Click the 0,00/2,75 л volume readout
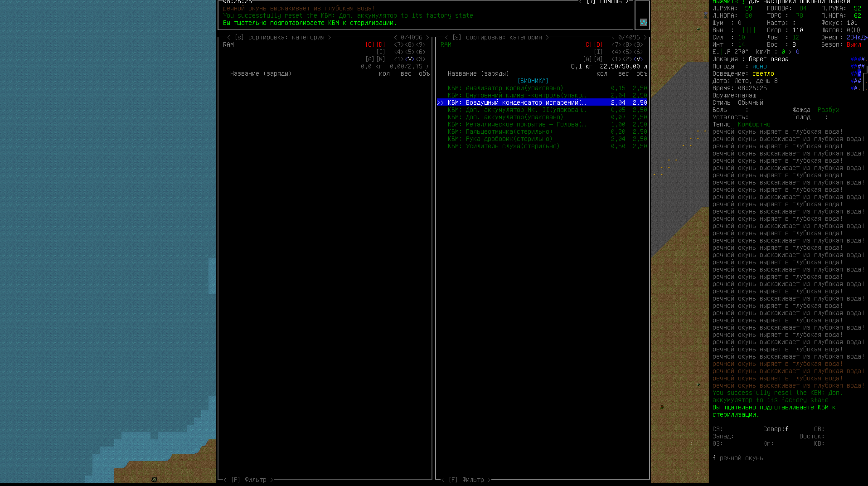 tap(410, 66)
